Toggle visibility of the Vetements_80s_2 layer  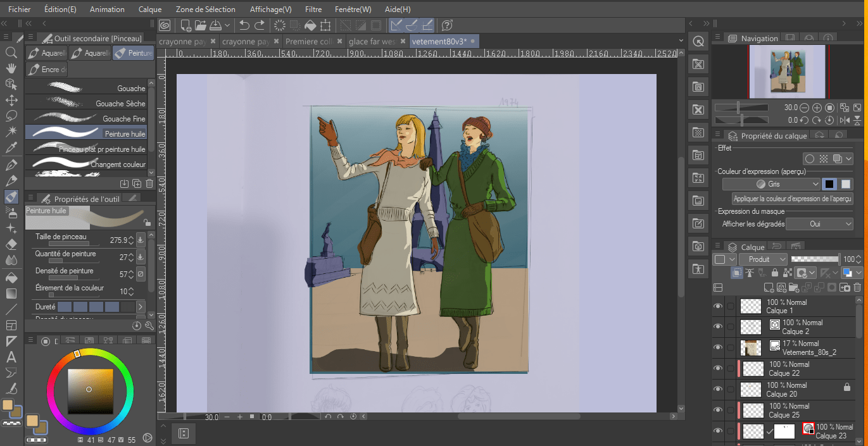pyautogui.click(x=718, y=347)
